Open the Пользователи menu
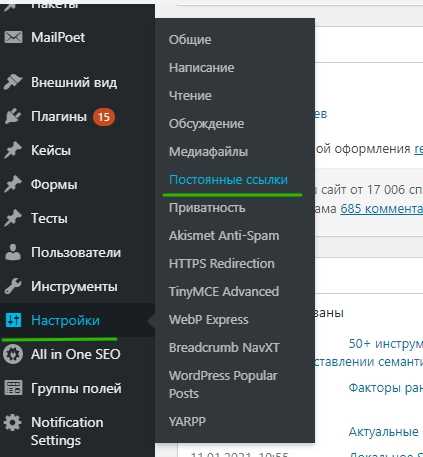Screen dimensions: 423x457 (x=77, y=252)
